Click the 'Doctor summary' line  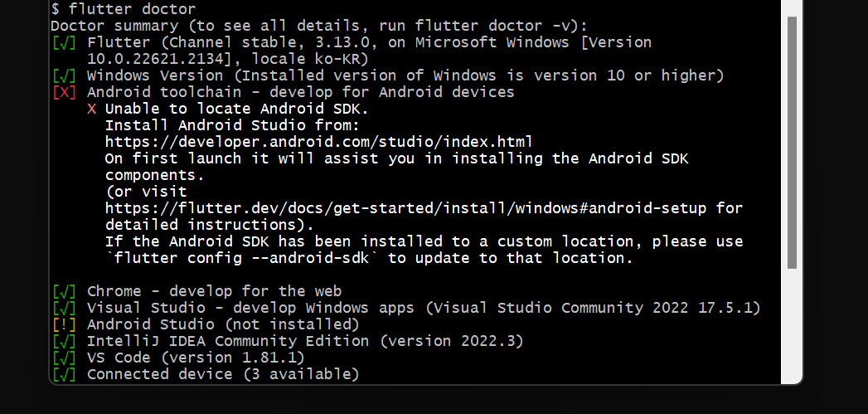coord(319,26)
